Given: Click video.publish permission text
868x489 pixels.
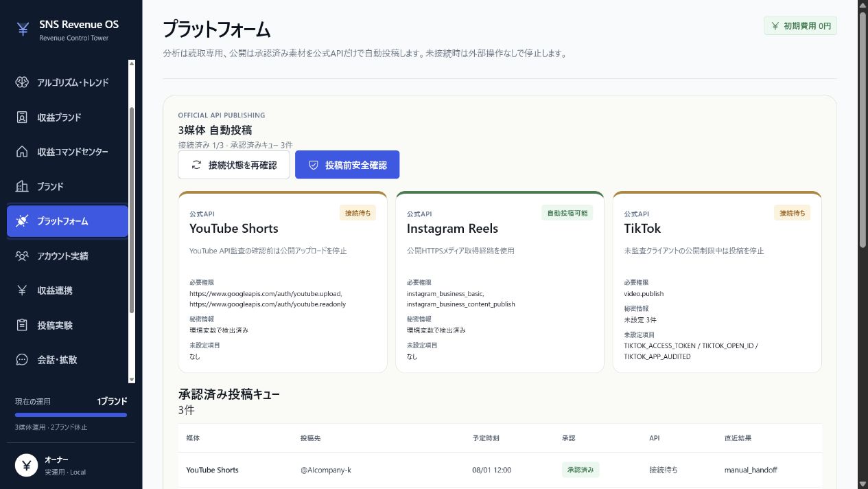Looking at the screenshot, I should 644,293.
